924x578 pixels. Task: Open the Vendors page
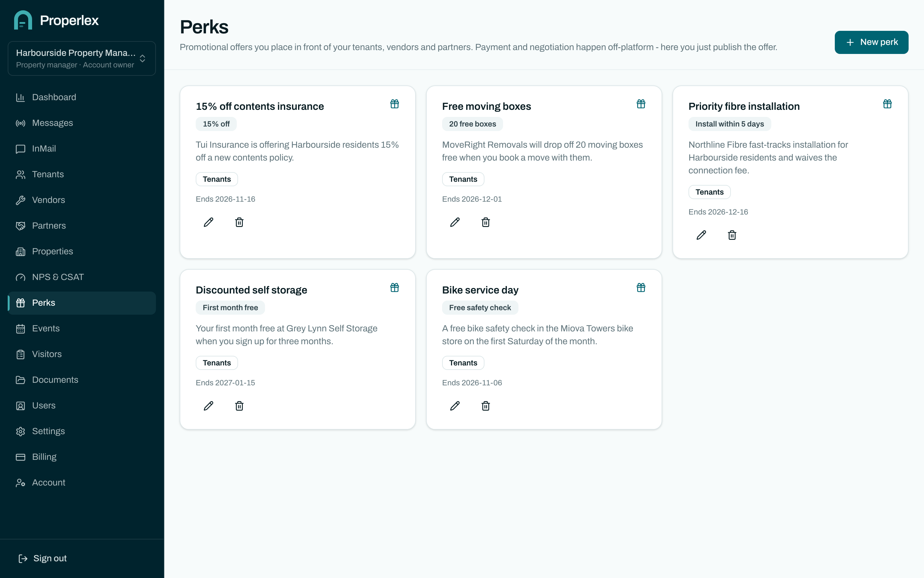pyautogui.click(x=82, y=200)
